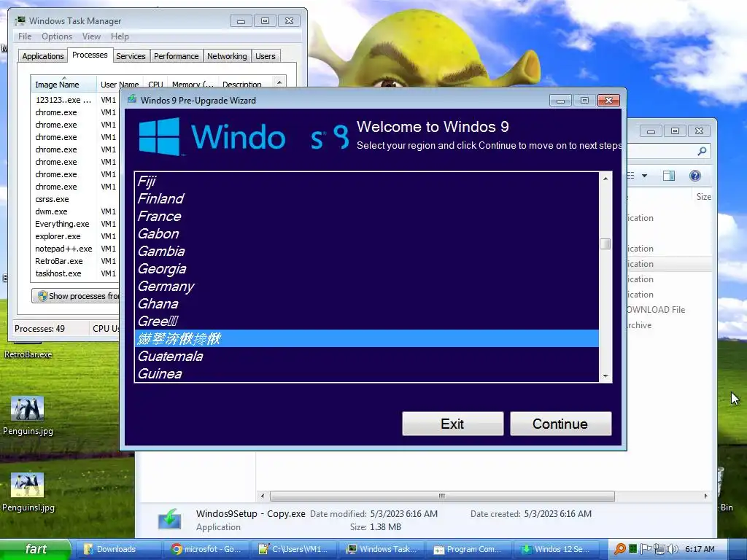Viewport: 747px width, 560px height.
Task: Select Gabon in the region list
Action: [x=366, y=234]
